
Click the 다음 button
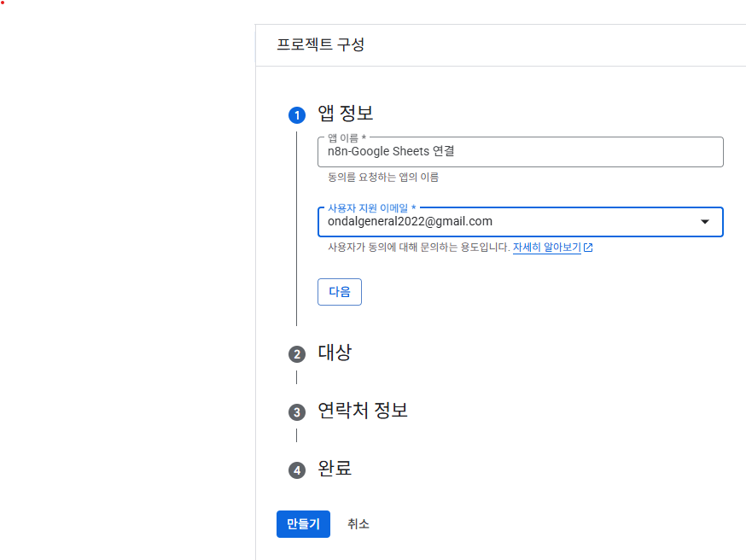[340, 292]
